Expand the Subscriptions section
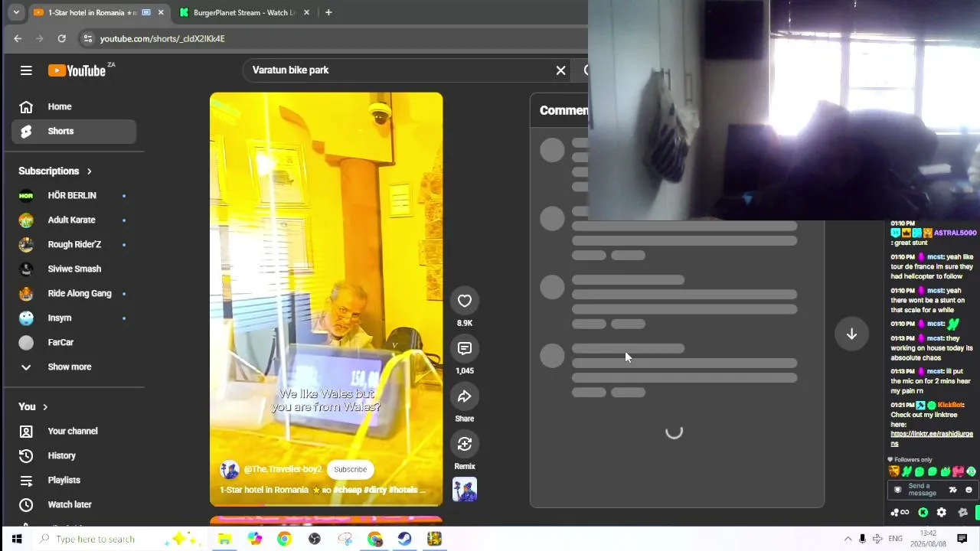980x551 pixels. pyautogui.click(x=55, y=171)
